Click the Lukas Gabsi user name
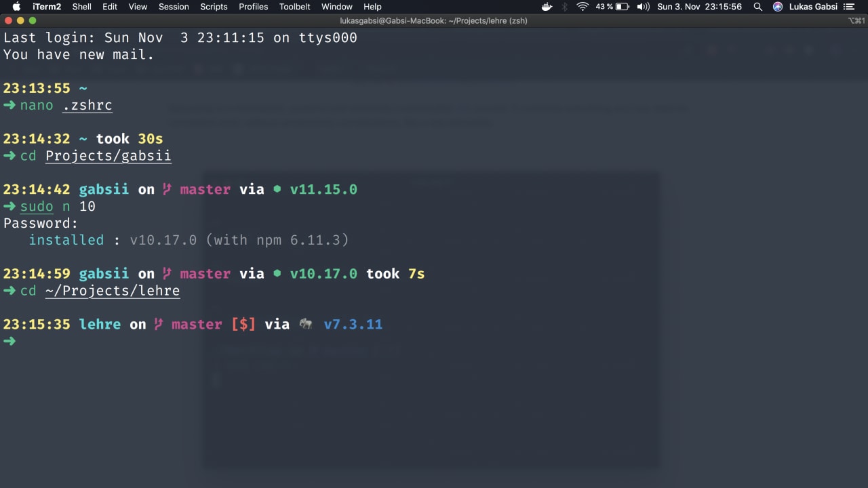This screenshot has width=868, height=488. tap(813, 7)
